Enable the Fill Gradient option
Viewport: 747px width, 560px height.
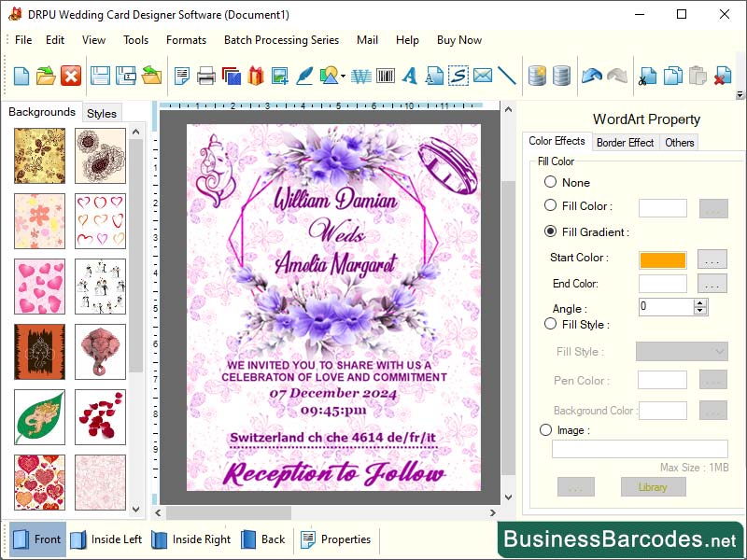(x=551, y=231)
